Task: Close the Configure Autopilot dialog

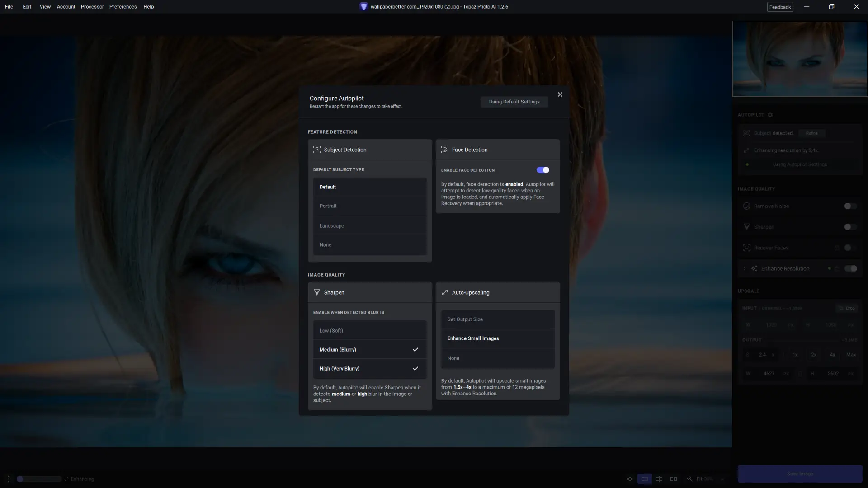Action: 560,94
